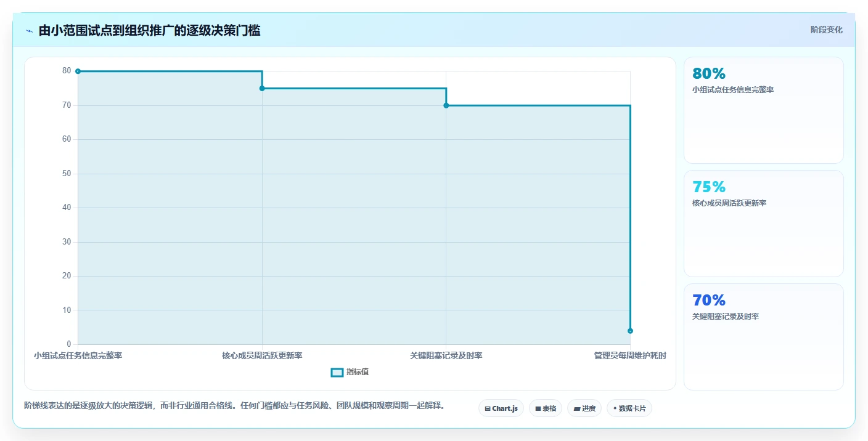Select the 表格 chip

point(546,408)
